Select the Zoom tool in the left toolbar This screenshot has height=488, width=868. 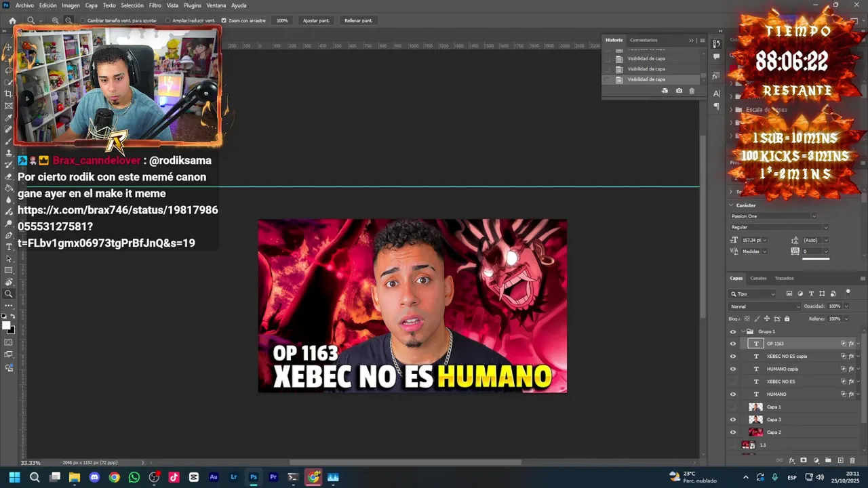click(9, 294)
